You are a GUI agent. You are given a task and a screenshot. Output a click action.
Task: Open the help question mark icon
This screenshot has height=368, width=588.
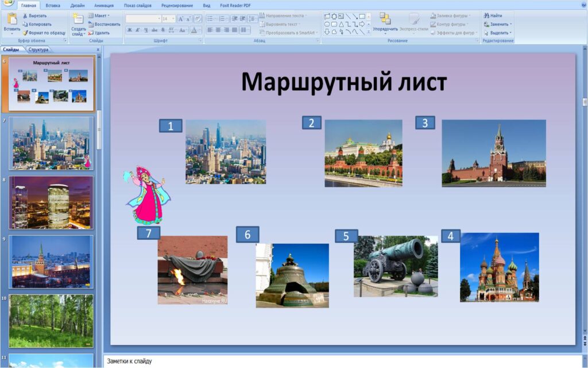point(582,5)
